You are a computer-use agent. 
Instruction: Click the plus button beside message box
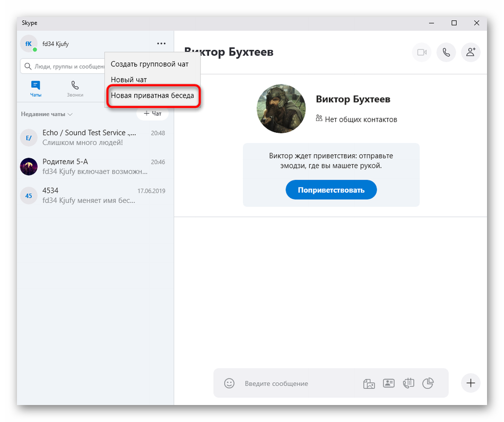471,383
